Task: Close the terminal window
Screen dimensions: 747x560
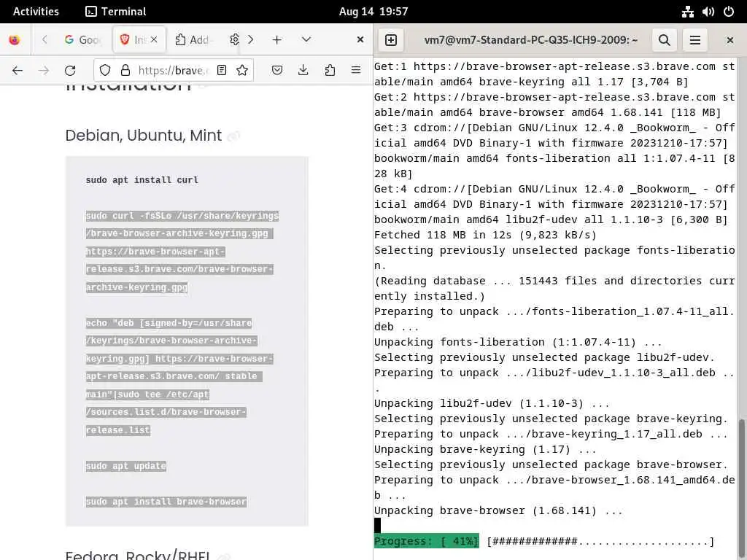Action: pos(729,40)
